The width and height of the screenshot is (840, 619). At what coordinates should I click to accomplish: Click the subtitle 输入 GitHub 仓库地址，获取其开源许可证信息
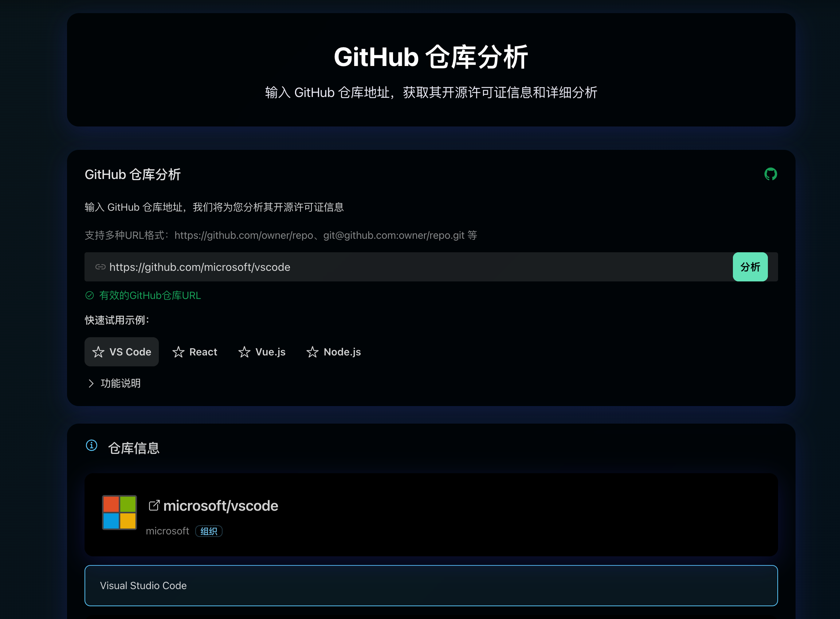431,92
